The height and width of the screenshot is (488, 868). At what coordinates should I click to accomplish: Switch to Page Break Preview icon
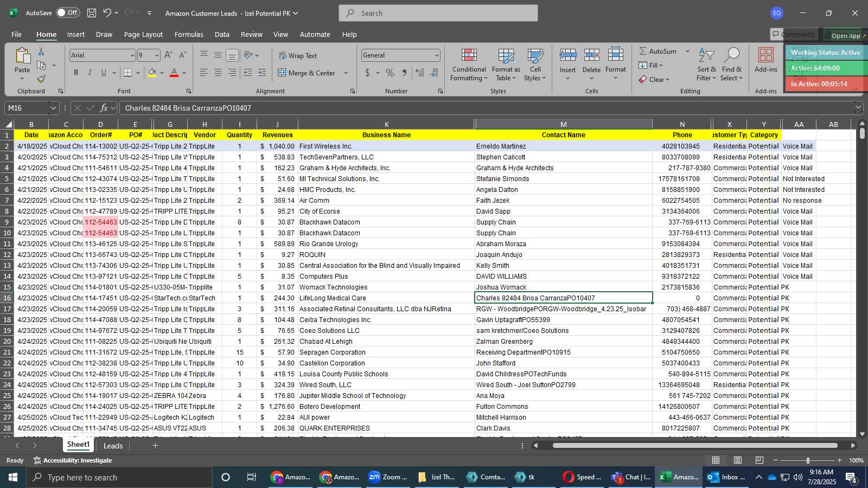(x=759, y=460)
